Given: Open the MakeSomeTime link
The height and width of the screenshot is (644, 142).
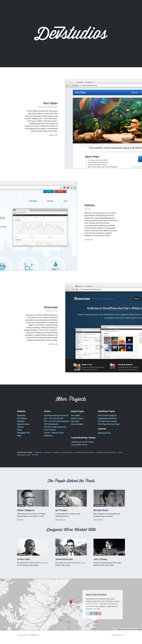Looking at the screenshot, I should click(104, 433).
